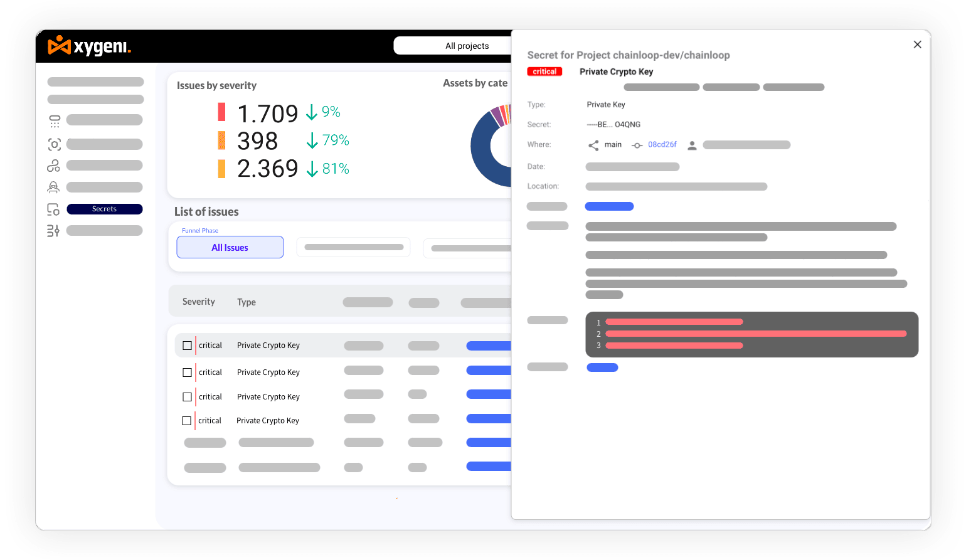Open the filter dropdown right of All Issues

tap(353, 247)
